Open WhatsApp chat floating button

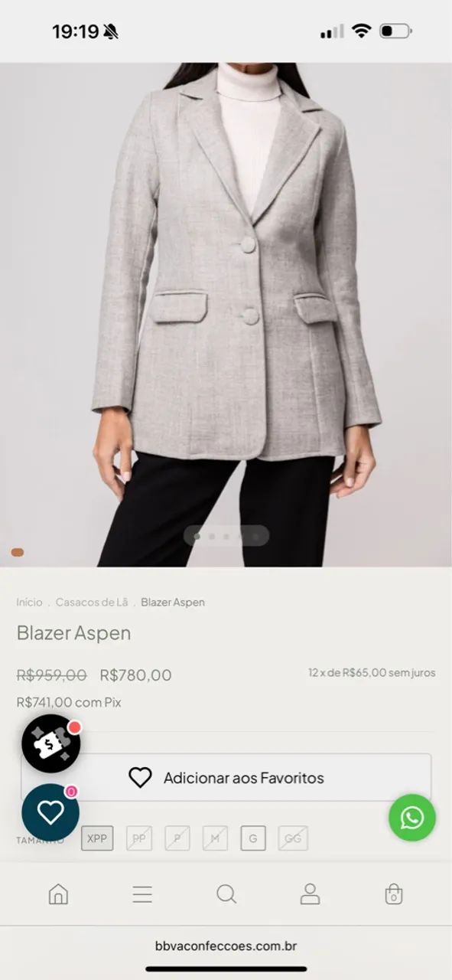coord(412,818)
